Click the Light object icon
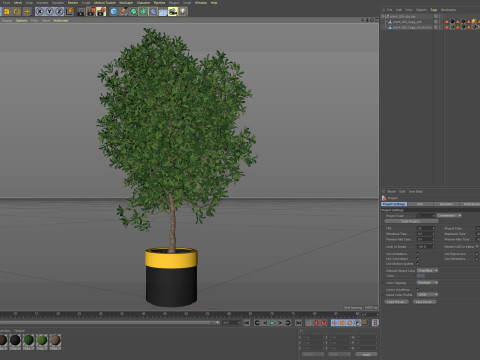Viewport: 480px width, 360px height. (x=183, y=12)
